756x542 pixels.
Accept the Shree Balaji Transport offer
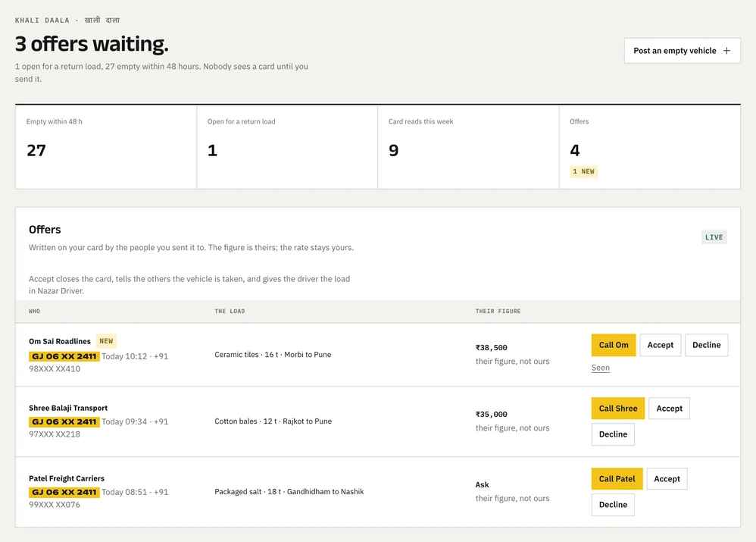[669, 409]
